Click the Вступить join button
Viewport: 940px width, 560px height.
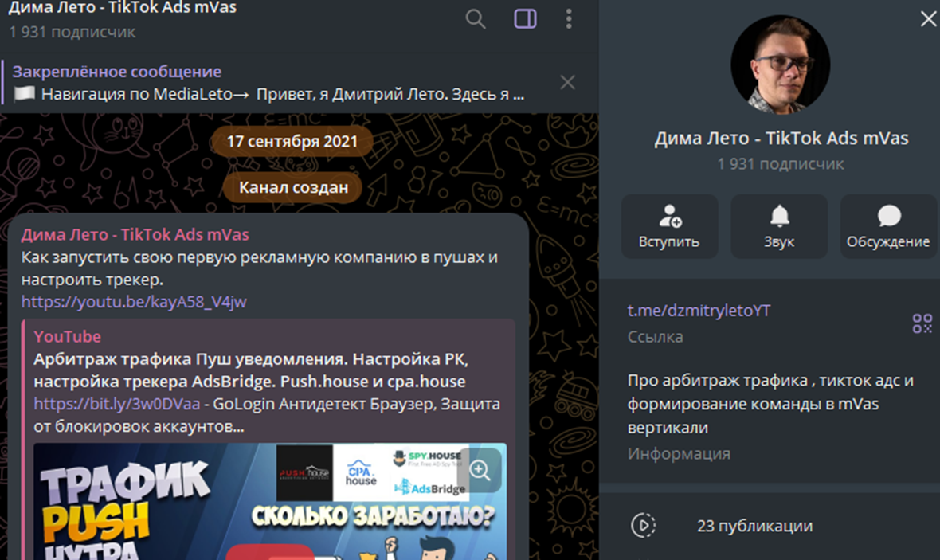tap(670, 227)
